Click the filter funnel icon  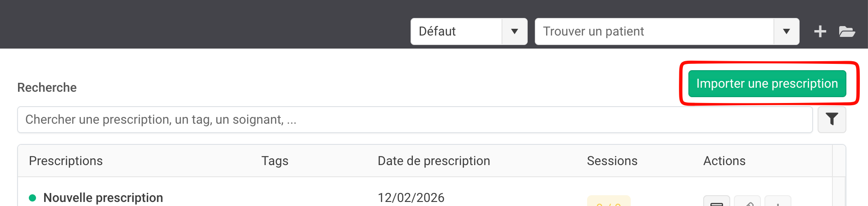pos(832,119)
